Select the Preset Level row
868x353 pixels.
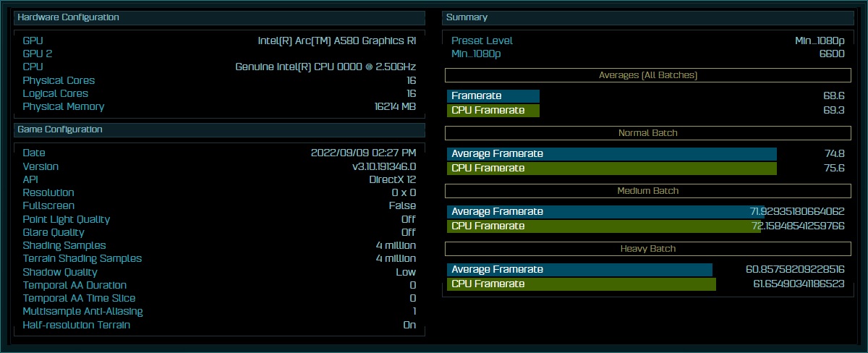(x=648, y=41)
